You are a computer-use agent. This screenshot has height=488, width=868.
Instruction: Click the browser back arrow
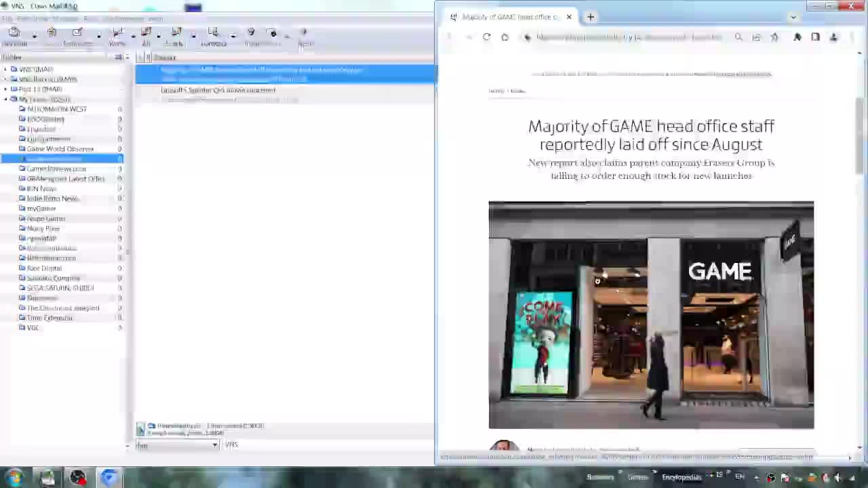pyautogui.click(x=449, y=37)
